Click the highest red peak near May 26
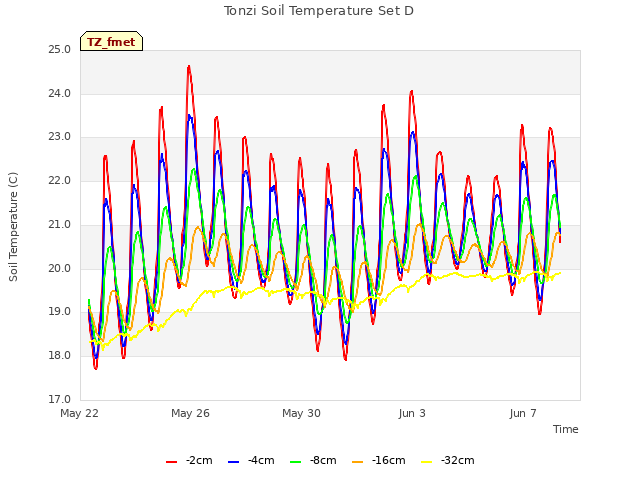Image resolution: width=640 pixels, height=480 pixels. click(189, 67)
